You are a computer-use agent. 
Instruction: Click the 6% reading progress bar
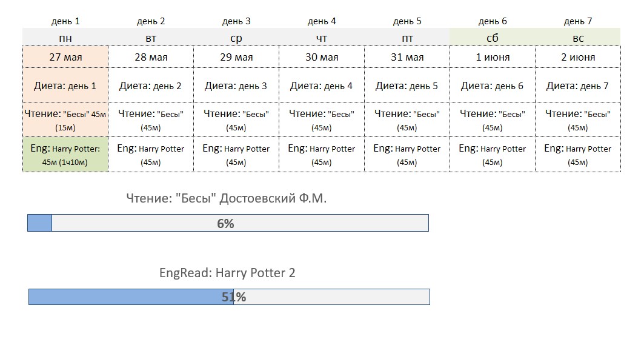(x=228, y=223)
